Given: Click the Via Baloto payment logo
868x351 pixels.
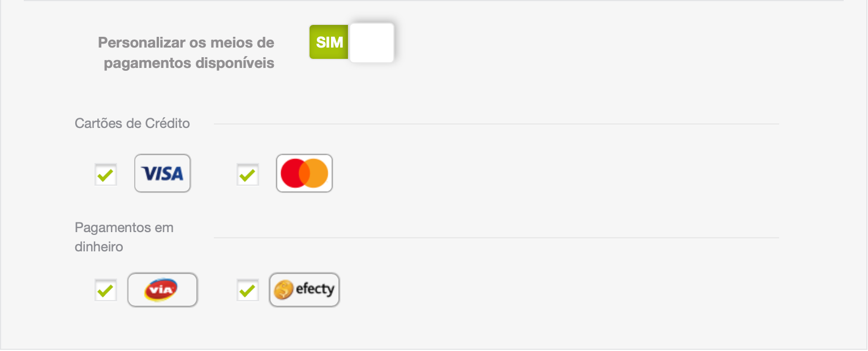Looking at the screenshot, I should point(162,290).
